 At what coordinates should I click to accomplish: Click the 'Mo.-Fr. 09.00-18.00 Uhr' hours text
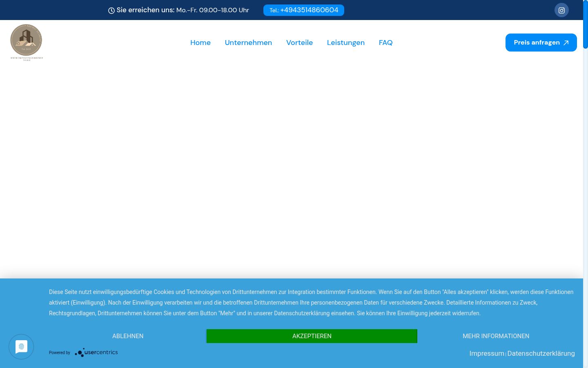click(212, 10)
